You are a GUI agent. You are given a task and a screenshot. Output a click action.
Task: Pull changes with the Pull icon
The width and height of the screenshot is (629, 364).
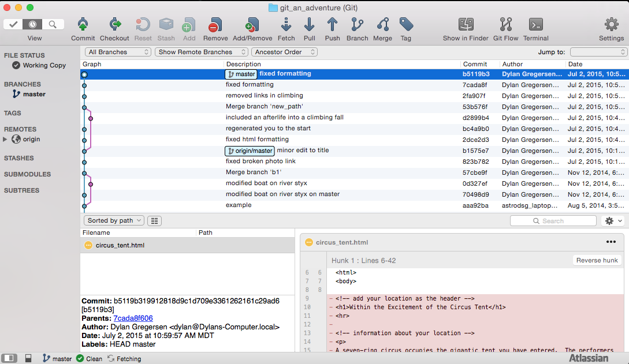click(309, 29)
